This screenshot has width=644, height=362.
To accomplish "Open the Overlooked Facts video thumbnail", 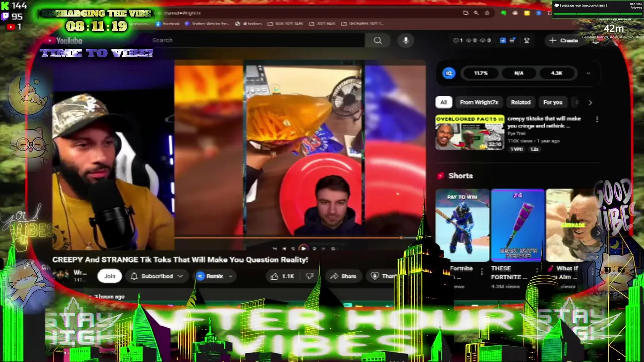I will pos(470,132).
